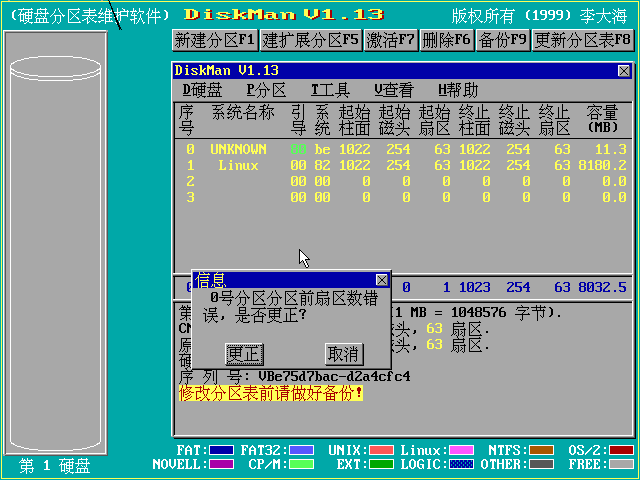
Task: Click the CP/M color swatch in legend
Action: 302,464
